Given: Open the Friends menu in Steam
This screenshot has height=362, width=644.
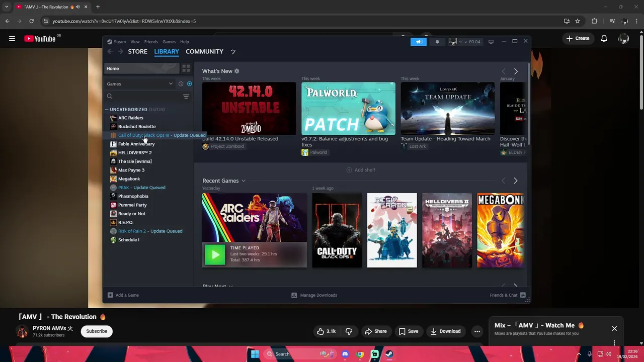Looking at the screenshot, I should [x=151, y=42].
